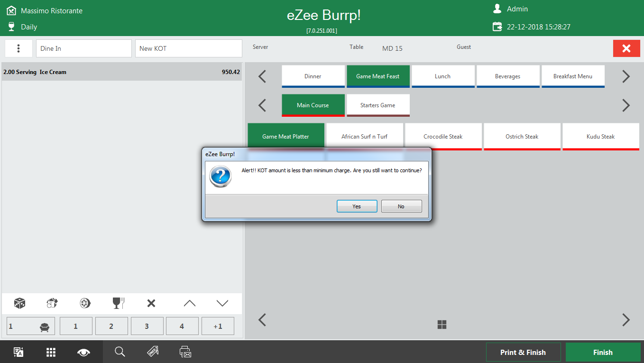Increase quantity with the +1 button
644x363 pixels.
(x=218, y=326)
